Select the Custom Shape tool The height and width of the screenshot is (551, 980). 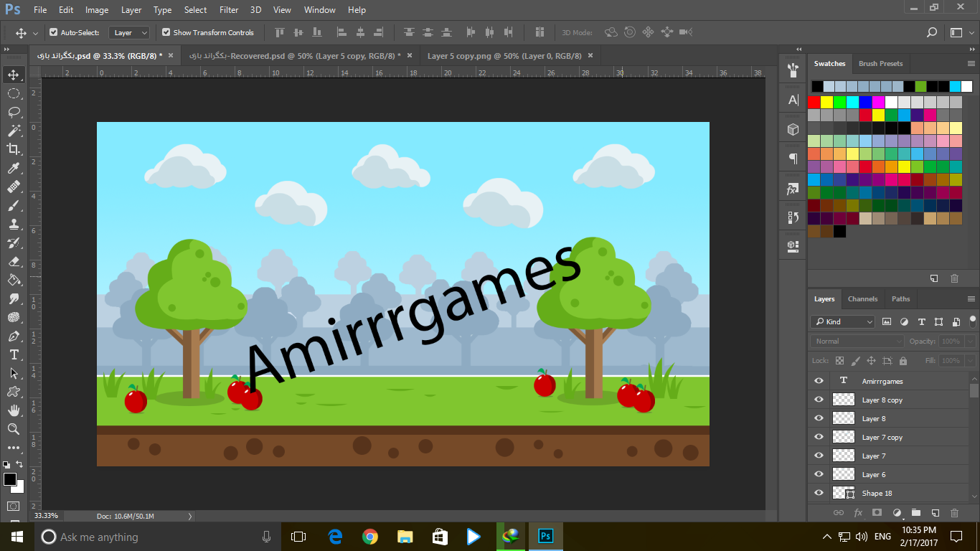click(x=14, y=392)
